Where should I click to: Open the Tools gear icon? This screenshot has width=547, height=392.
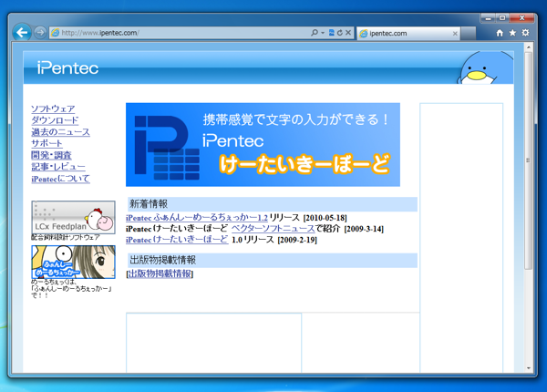[525, 33]
